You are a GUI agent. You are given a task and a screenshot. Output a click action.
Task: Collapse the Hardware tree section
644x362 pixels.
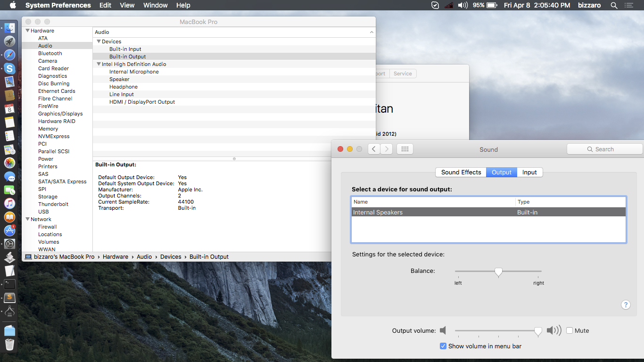pyautogui.click(x=28, y=31)
